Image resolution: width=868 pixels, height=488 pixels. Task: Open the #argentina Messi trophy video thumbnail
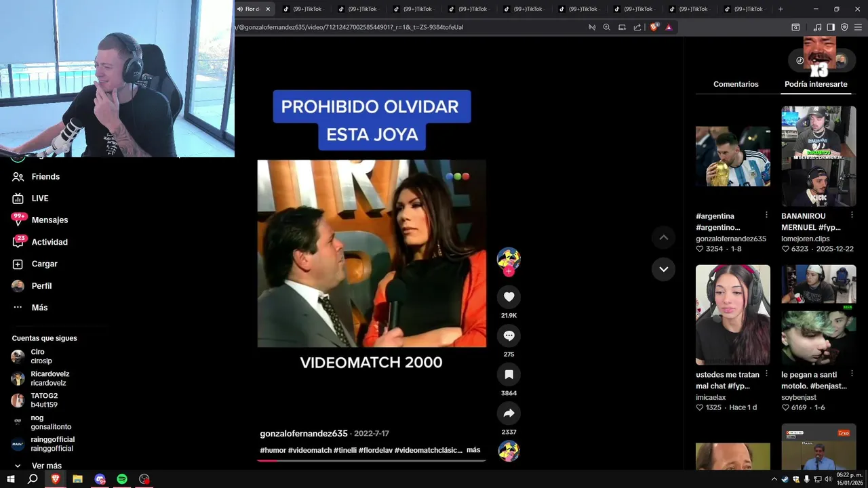pyautogui.click(x=732, y=156)
